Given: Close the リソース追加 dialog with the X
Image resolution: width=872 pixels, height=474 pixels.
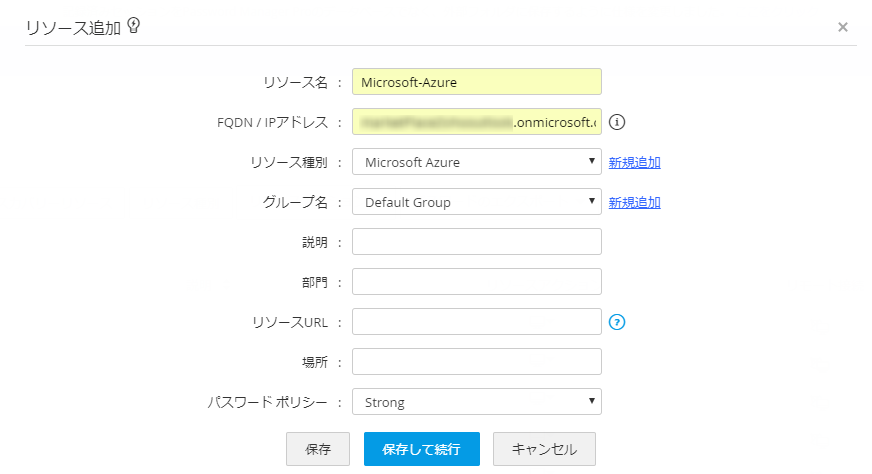Looking at the screenshot, I should 843,27.
